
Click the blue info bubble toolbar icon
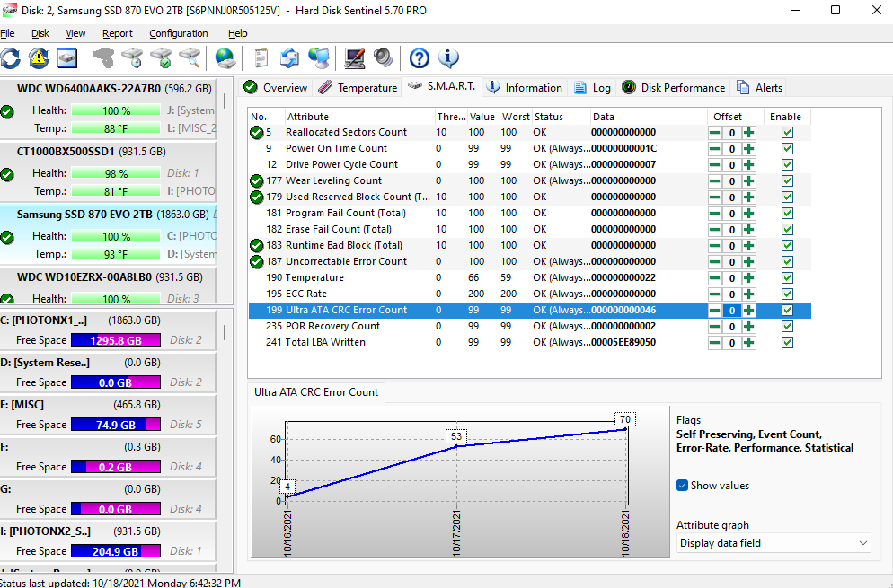tap(448, 58)
